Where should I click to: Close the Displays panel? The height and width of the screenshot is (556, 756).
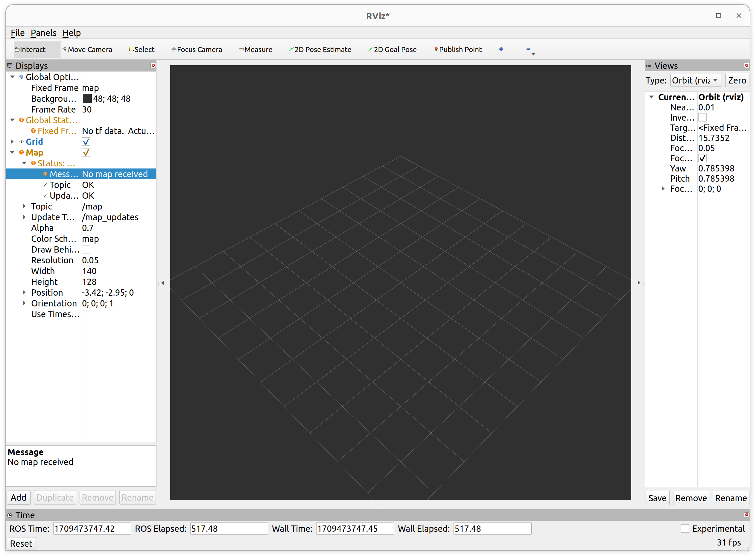tap(153, 65)
